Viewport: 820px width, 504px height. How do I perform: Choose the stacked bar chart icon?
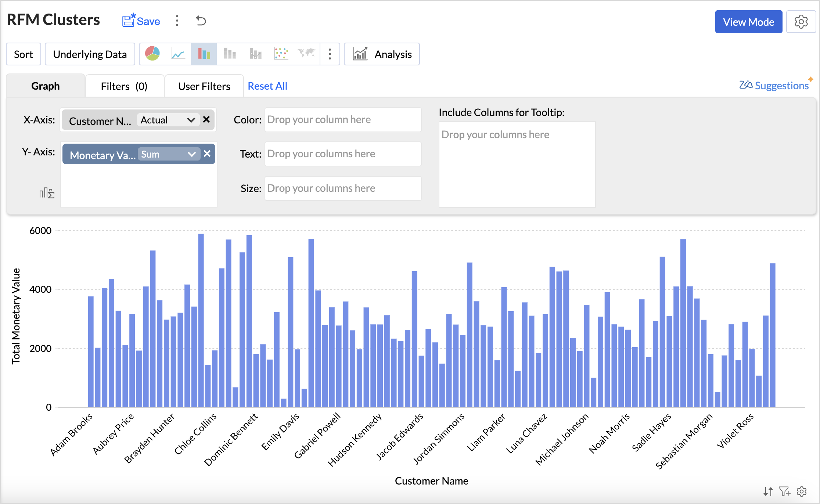coord(230,54)
